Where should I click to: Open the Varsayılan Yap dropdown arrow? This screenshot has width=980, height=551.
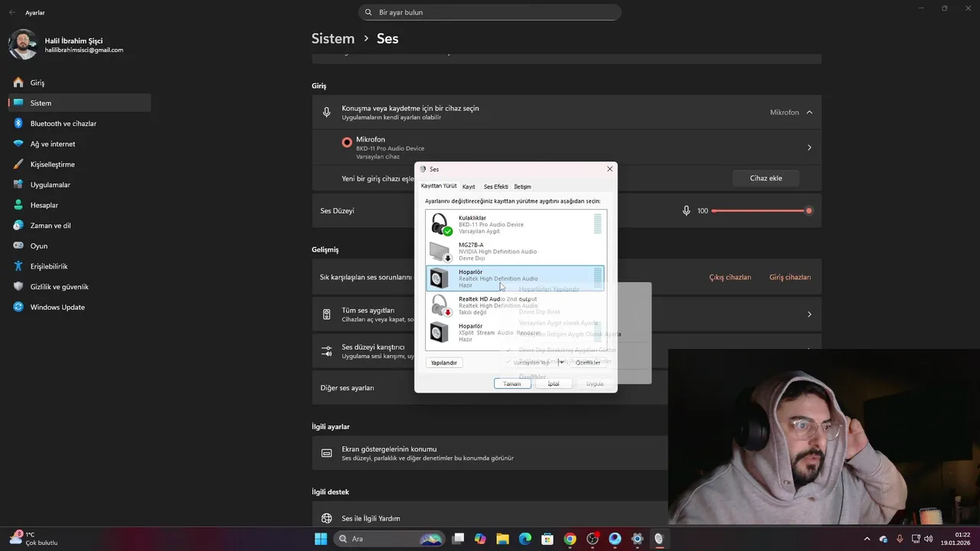(x=560, y=362)
